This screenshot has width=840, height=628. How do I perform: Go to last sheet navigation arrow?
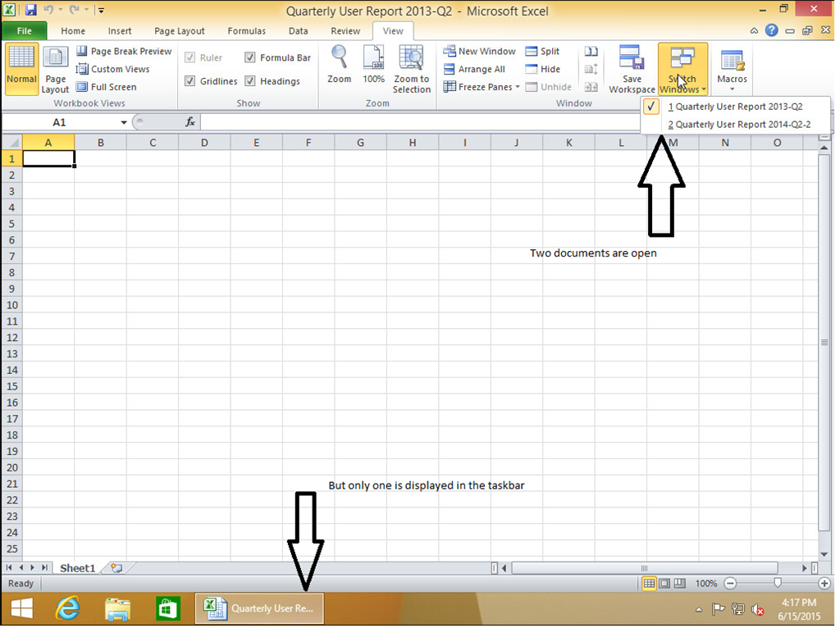(44, 567)
